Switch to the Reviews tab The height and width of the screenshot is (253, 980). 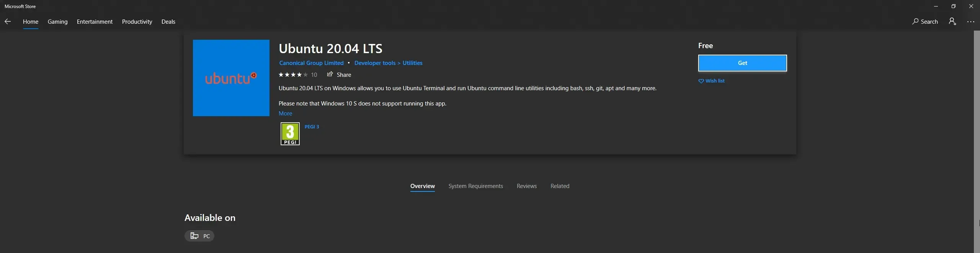pos(527,186)
